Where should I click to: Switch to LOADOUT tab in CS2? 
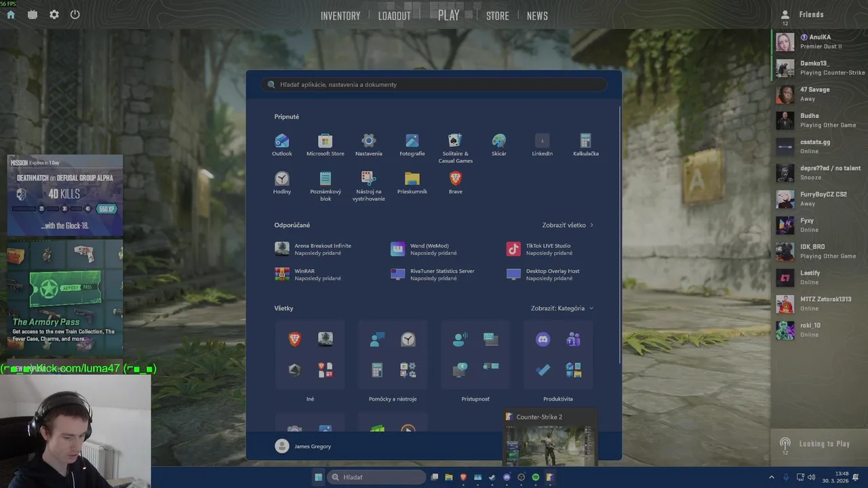point(394,16)
